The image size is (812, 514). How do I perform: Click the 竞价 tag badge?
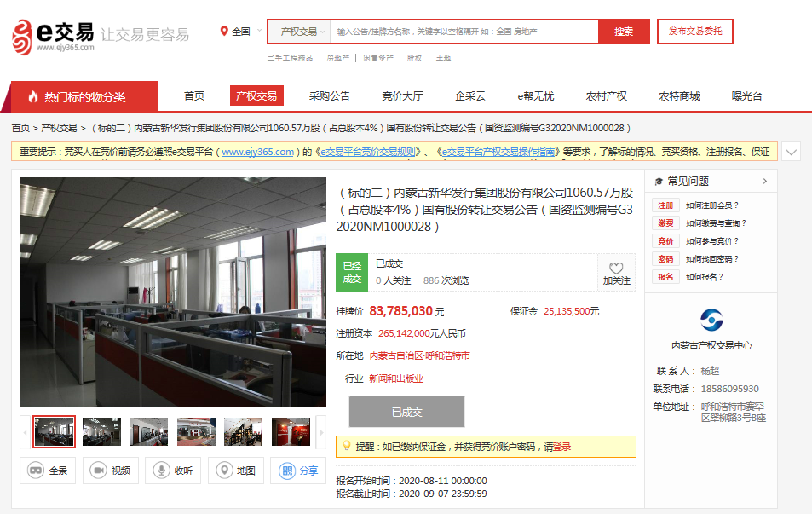665,241
